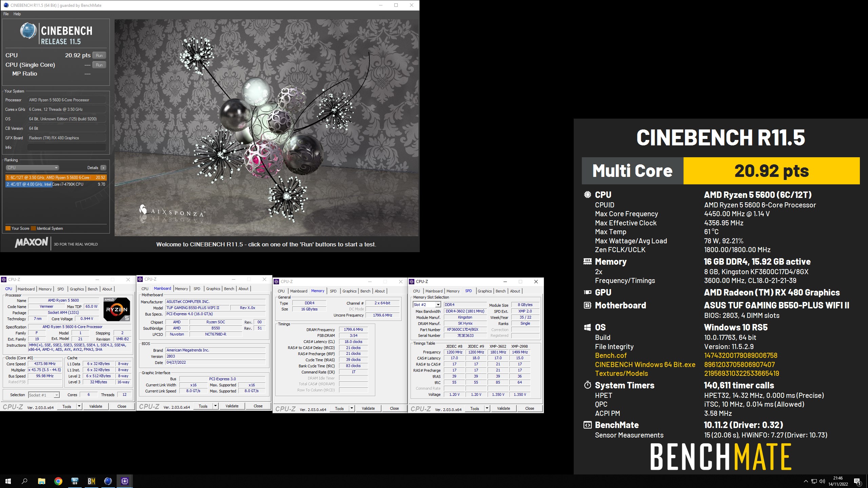Open volume control in system tray

(x=822, y=481)
